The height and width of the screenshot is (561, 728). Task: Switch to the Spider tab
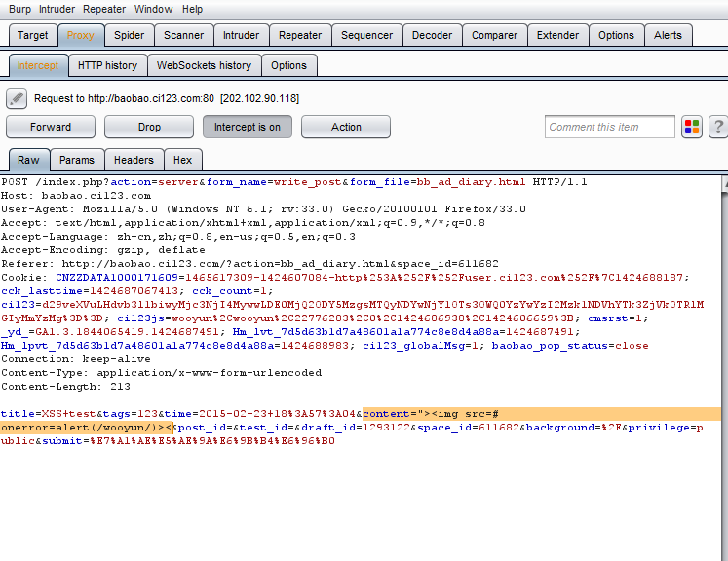(x=129, y=35)
